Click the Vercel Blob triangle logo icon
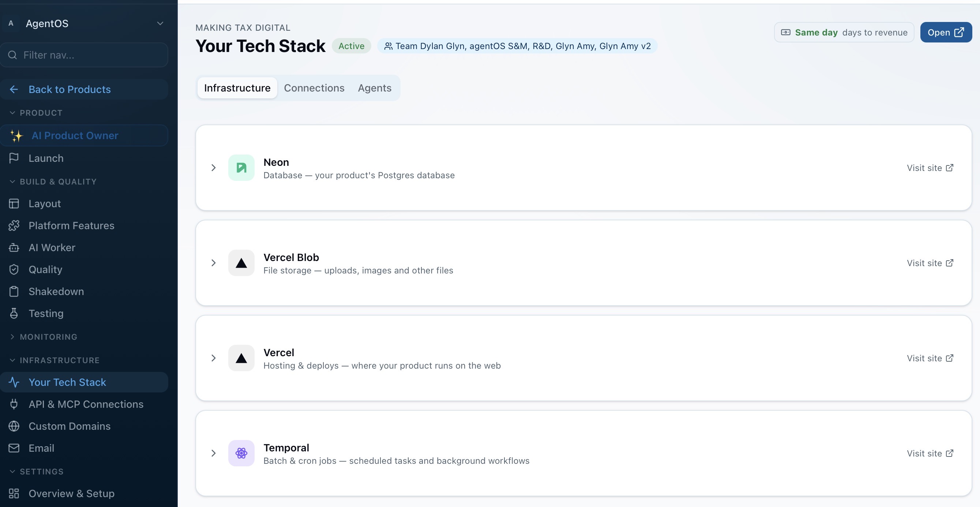This screenshot has width=980, height=507. click(x=241, y=262)
